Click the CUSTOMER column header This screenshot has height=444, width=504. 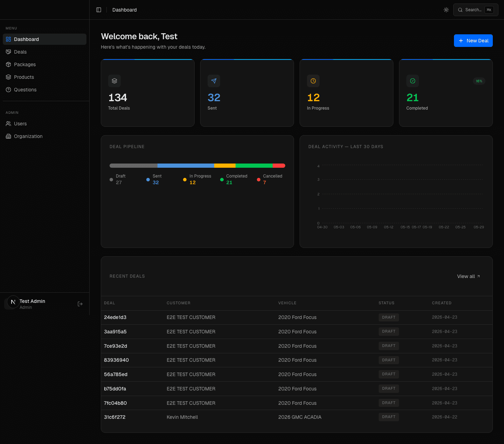(178, 303)
